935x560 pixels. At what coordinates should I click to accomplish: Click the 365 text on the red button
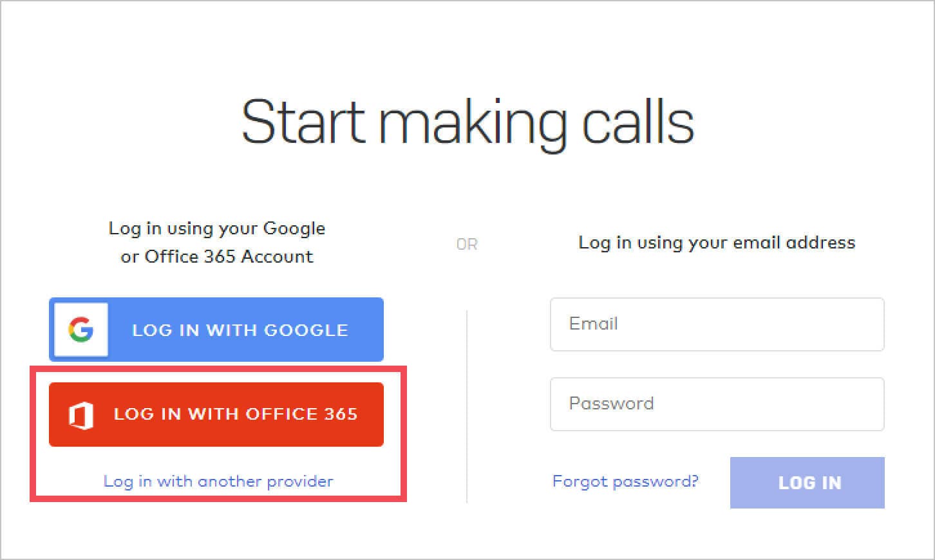tap(341, 414)
